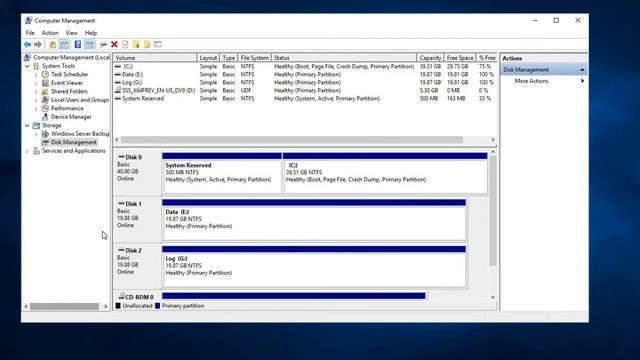Collapse the Storage tree node

pos(27,126)
